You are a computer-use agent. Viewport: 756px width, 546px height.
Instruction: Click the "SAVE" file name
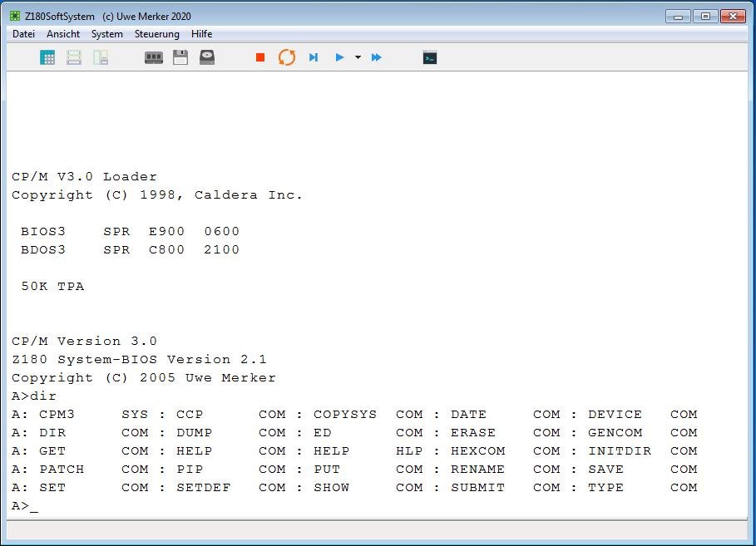tap(605, 470)
